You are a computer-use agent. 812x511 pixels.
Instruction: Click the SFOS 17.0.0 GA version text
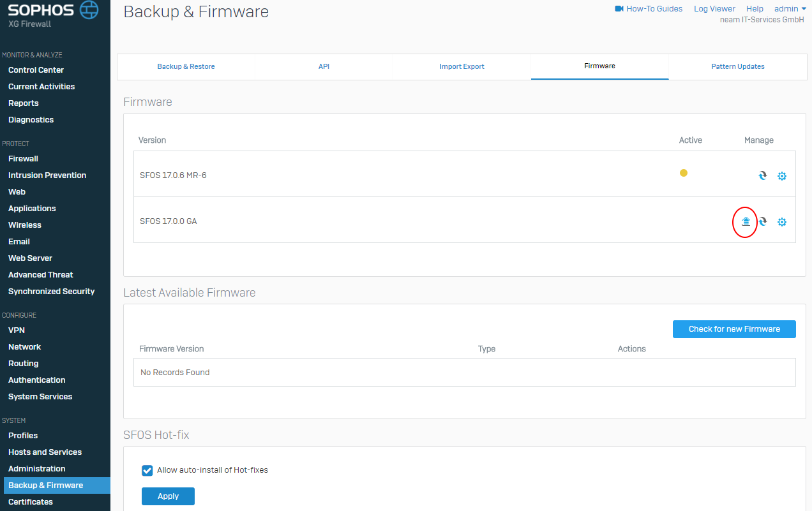click(169, 222)
